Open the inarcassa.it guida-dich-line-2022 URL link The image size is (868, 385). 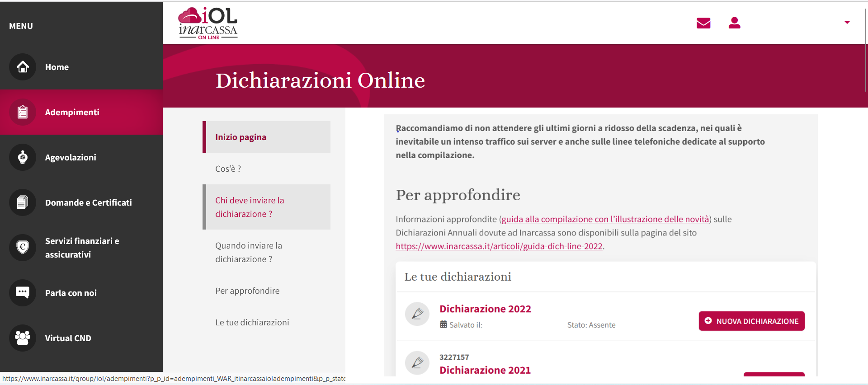(x=499, y=246)
